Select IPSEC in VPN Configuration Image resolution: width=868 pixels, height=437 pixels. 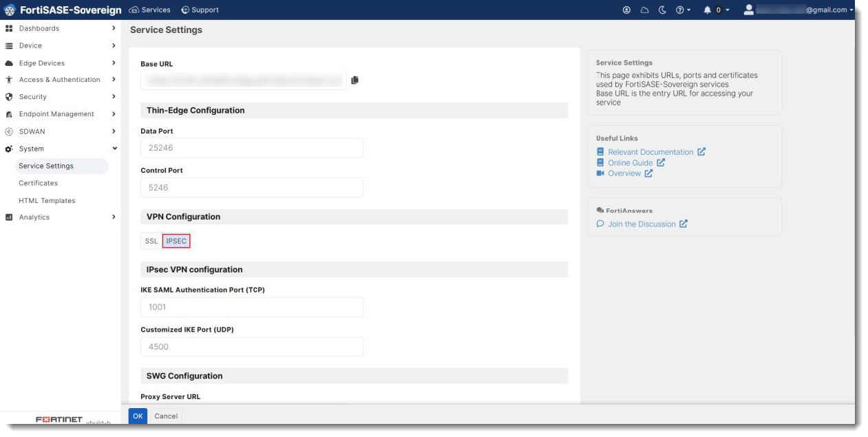click(176, 241)
